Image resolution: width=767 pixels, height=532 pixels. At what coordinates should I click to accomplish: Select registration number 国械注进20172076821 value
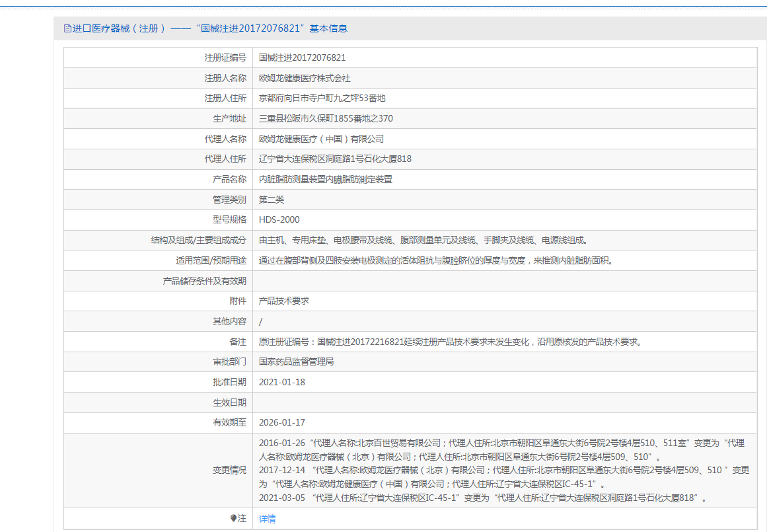(303, 58)
